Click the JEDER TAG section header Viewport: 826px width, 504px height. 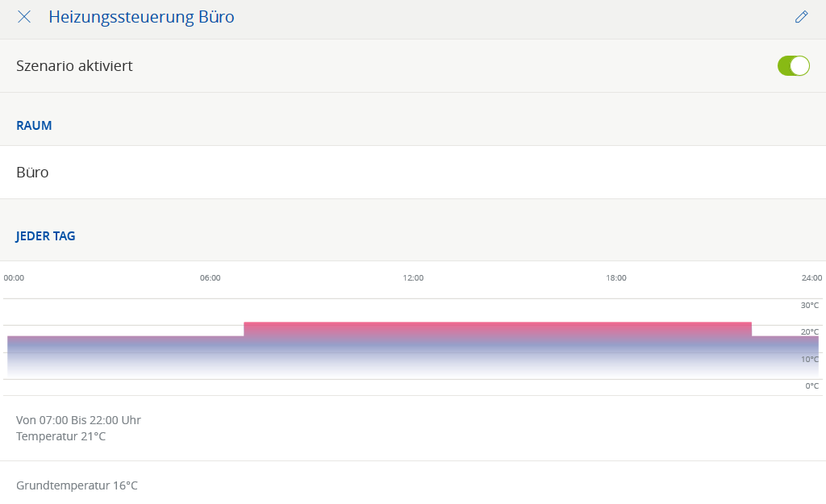[46, 236]
